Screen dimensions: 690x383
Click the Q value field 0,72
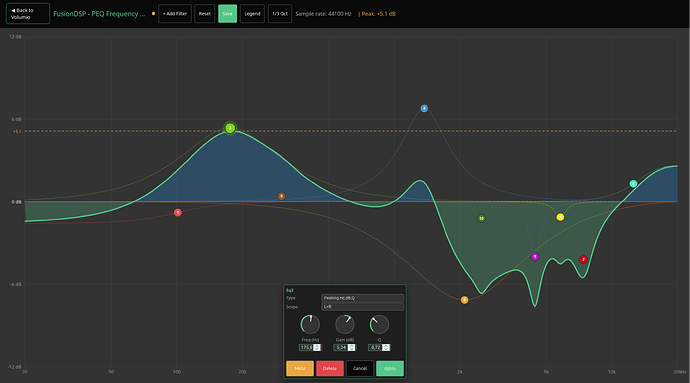click(375, 348)
